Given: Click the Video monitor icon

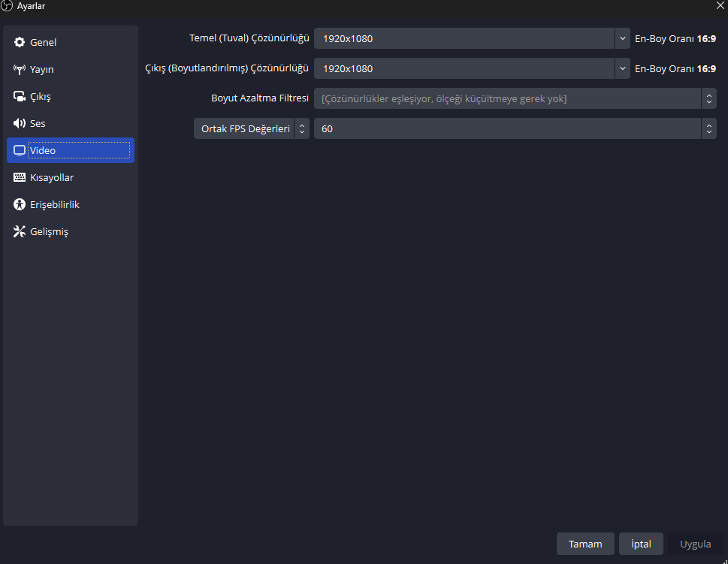Looking at the screenshot, I should click(x=20, y=150).
